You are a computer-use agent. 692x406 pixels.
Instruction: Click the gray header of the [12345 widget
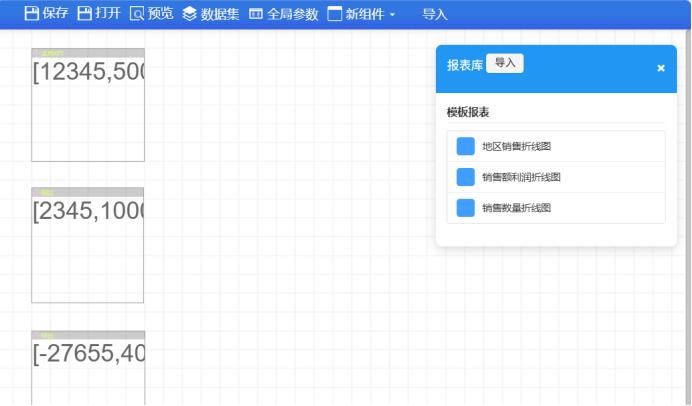(88, 53)
